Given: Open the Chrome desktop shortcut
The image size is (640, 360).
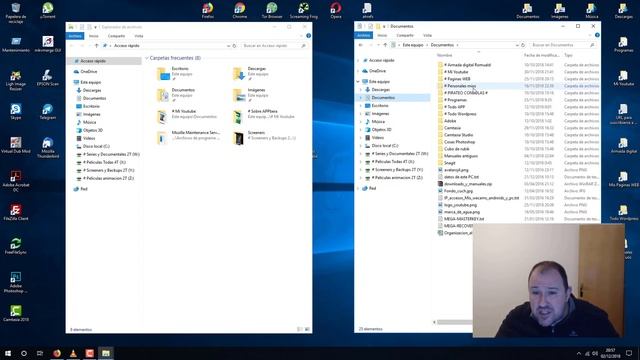Looking at the screenshot, I should (240, 11).
